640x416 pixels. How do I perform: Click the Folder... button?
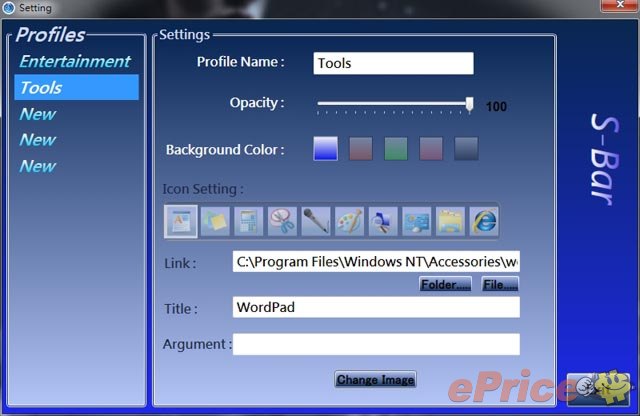tap(445, 284)
